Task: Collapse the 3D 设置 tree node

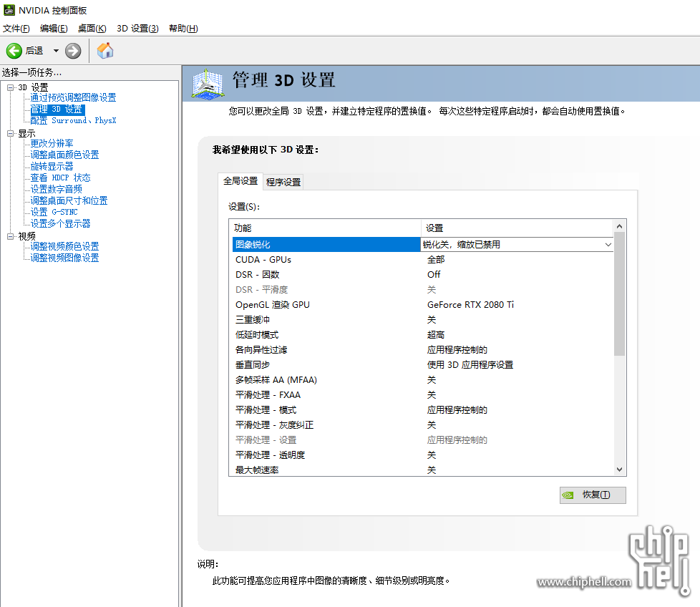Action: 10,87
